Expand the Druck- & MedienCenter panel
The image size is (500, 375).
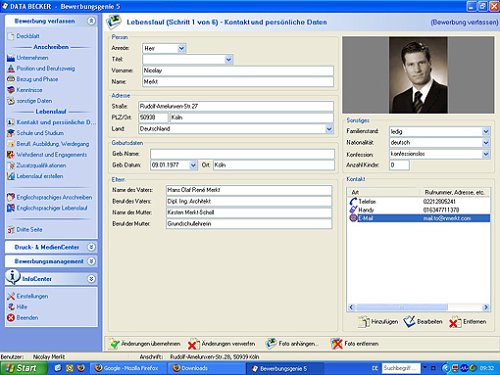(91, 247)
